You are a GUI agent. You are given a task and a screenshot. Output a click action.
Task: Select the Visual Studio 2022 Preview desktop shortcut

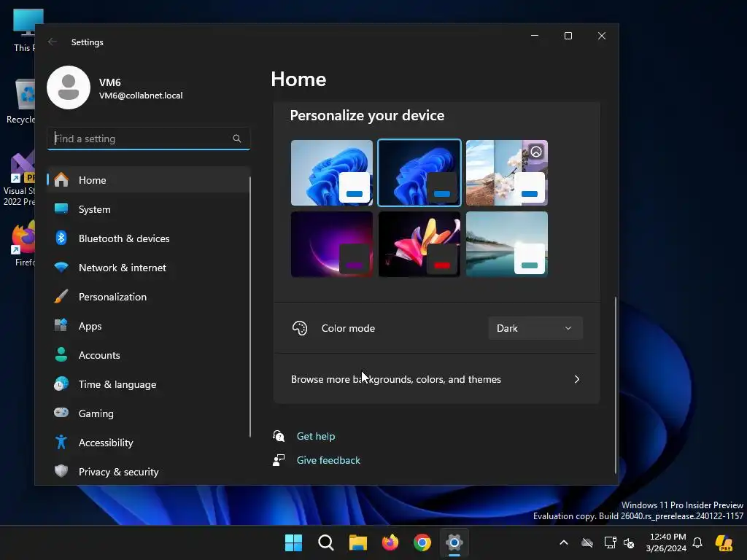point(19,179)
